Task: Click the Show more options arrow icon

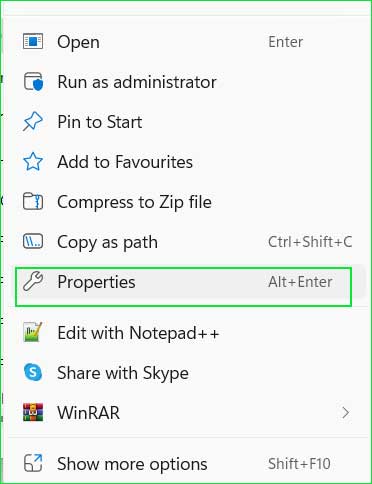Action: coord(33,463)
